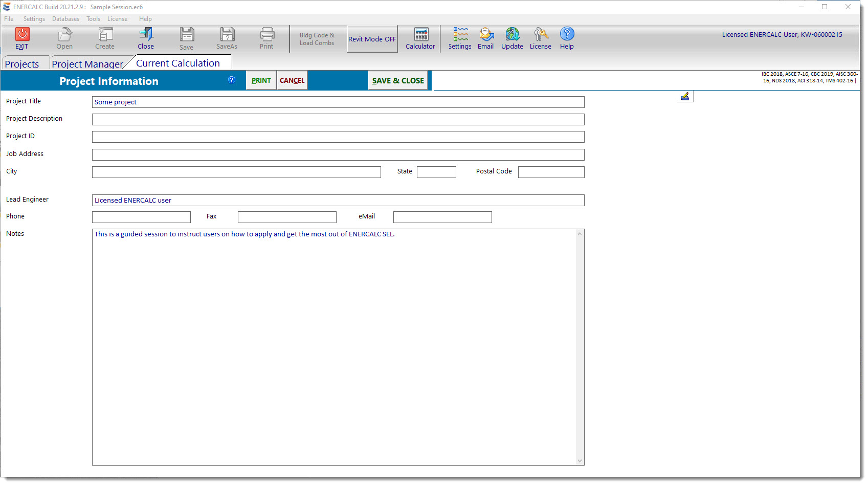Click into the Project Description field
The width and height of the screenshot is (868, 485).
point(338,120)
